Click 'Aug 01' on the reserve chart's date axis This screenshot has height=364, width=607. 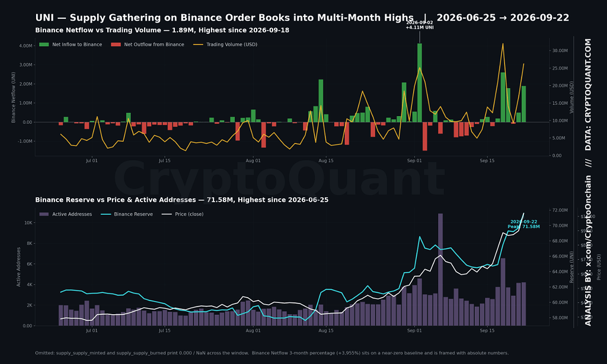pos(253,331)
